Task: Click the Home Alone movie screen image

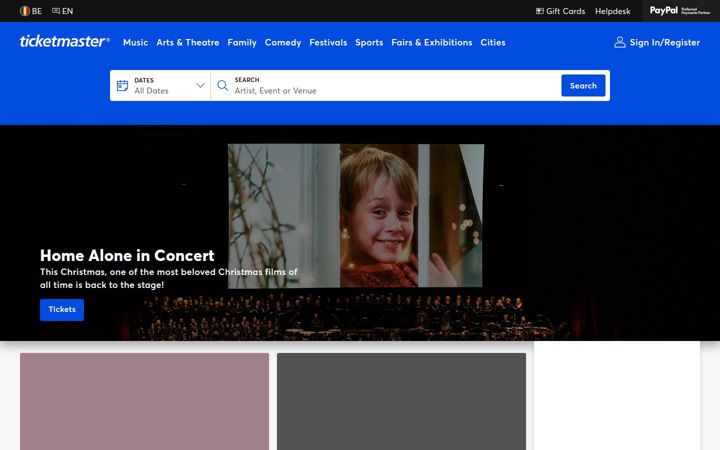Action: [x=356, y=216]
